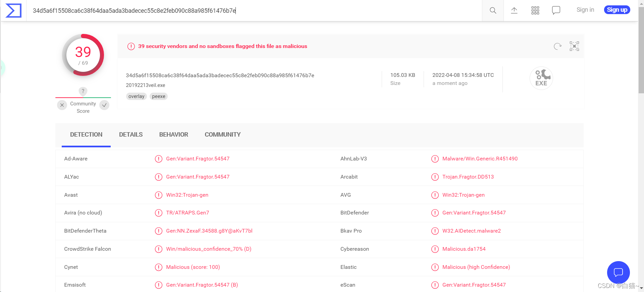Screen dimensions: 644x292
Task: Switch to the DETAILS tab
Action: tap(131, 135)
